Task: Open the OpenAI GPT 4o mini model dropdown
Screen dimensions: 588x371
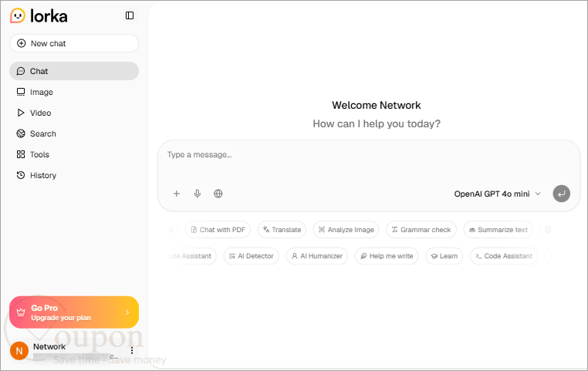Action: click(x=497, y=194)
